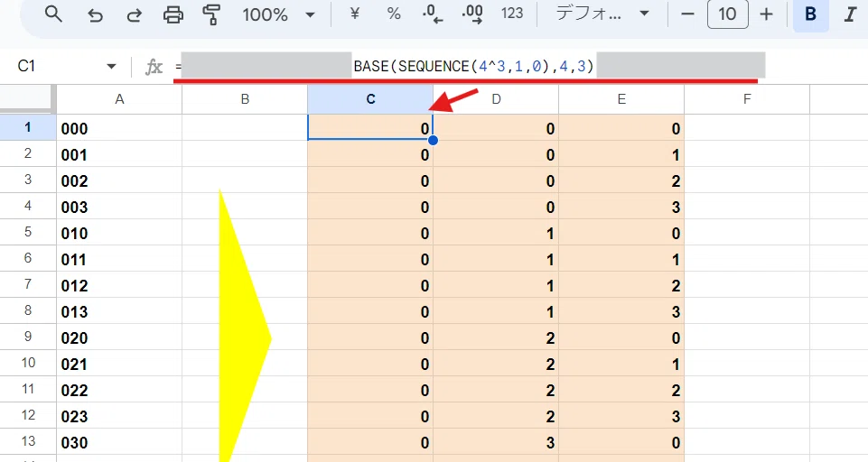This screenshot has height=462, width=868.
Task: Apply percent number format
Action: coord(394,14)
